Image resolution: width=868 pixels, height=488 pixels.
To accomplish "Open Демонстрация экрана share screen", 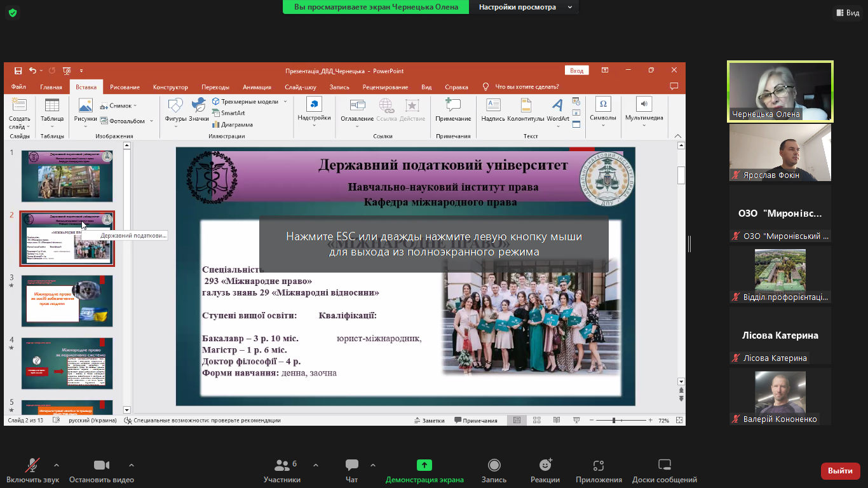I will (x=424, y=471).
